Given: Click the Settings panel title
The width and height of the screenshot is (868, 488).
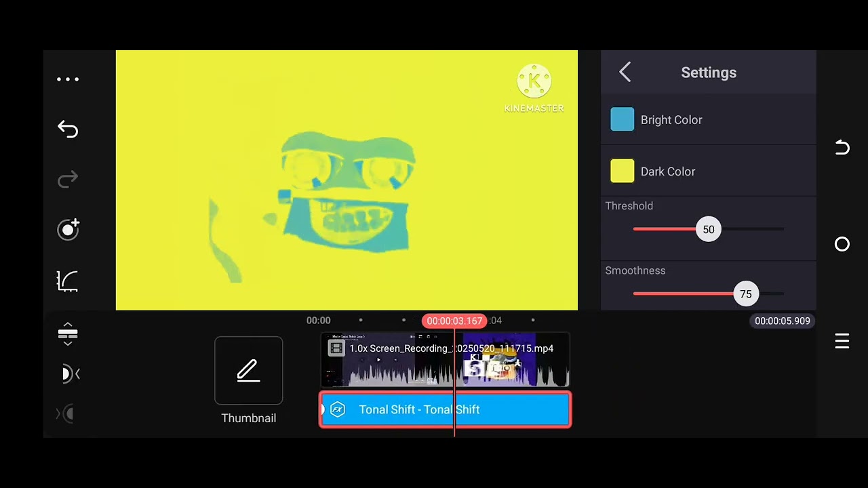Looking at the screenshot, I should 709,73.
